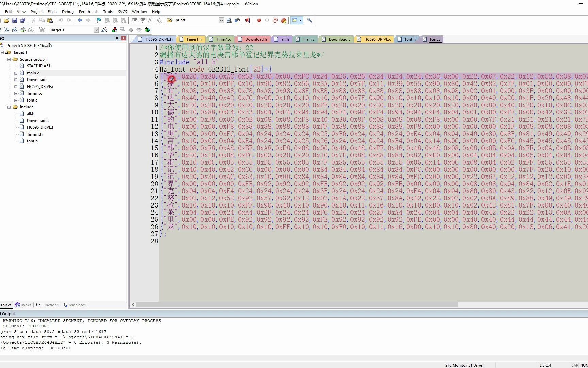The height and width of the screenshot is (368, 588).
Task: Click the editor horizontal scrollbar thumb
Action: click(296, 304)
